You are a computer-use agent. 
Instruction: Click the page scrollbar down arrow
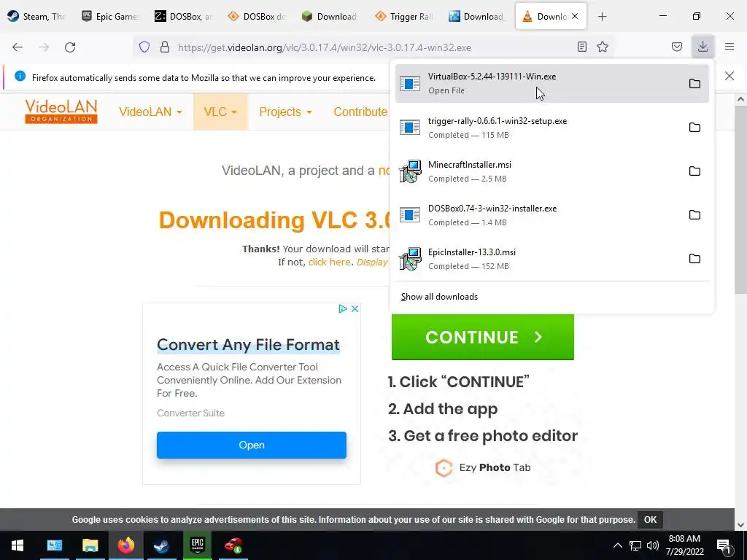741,525
